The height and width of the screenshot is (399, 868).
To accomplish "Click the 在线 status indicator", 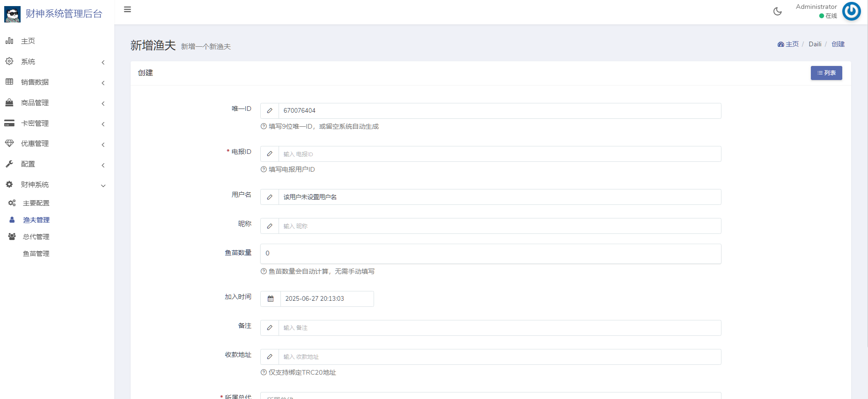I will tap(828, 16).
